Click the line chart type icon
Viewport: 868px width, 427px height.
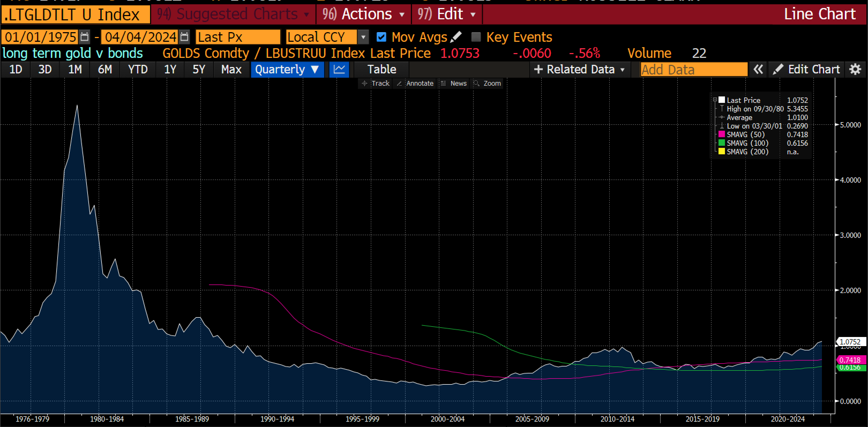point(339,69)
